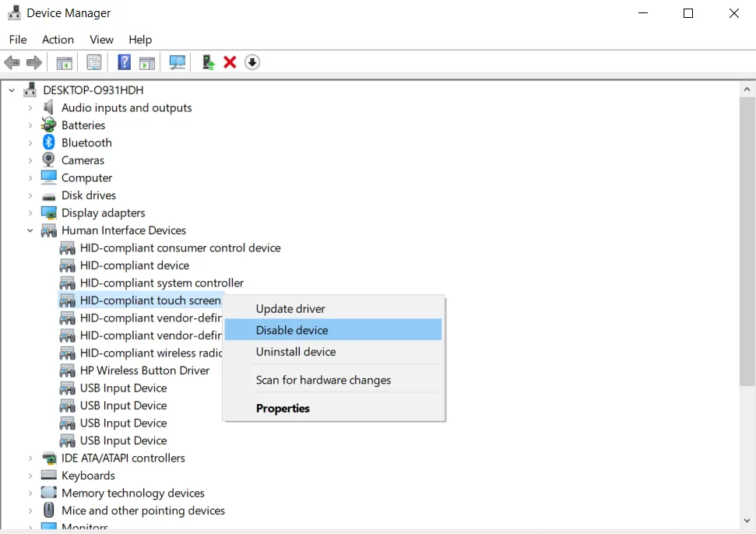Click the Scan for hardware changes monitor icon
The height and width of the screenshot is (534, 756).
pyautogui.click(x=177, y=62)
